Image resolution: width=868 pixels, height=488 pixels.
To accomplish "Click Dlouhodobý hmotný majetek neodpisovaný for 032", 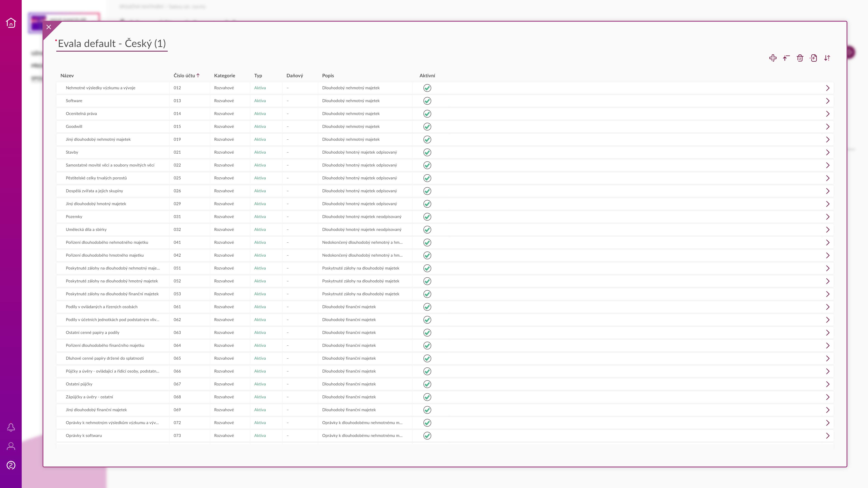I will pyautogui.click(x=362, y=230).
